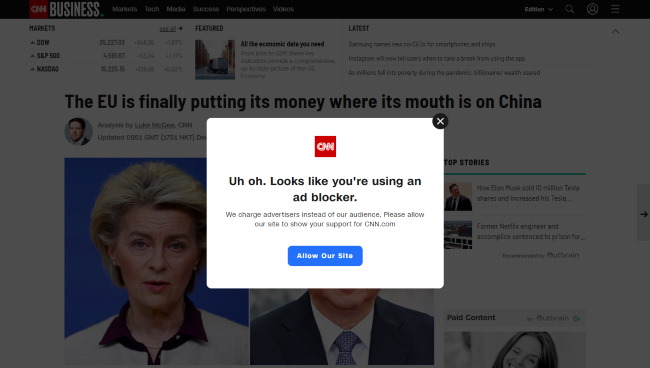Select the S&P 500 market row
The width and height of the screenshot is (650, 368).
pos(106,56)
